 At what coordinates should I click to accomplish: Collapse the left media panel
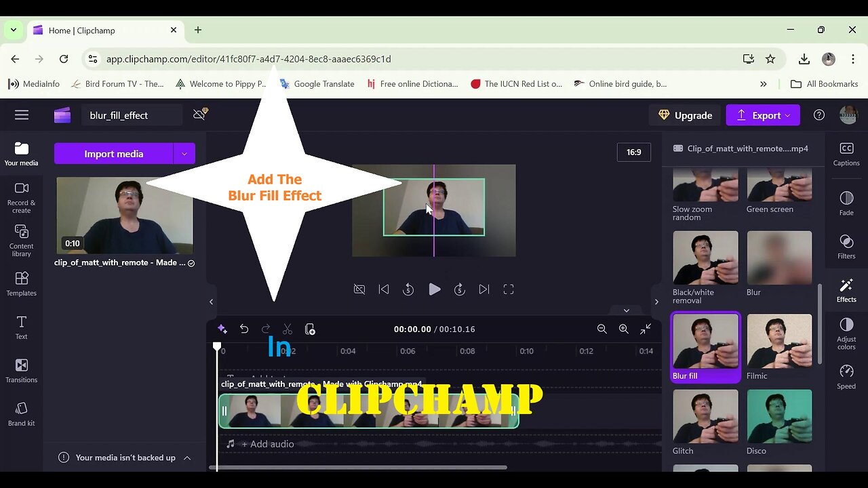[211, 302]
